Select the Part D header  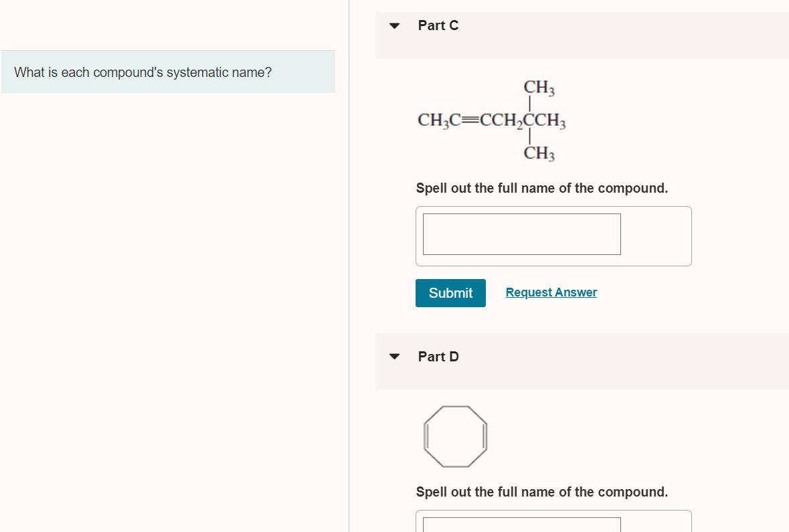[438, 357]
